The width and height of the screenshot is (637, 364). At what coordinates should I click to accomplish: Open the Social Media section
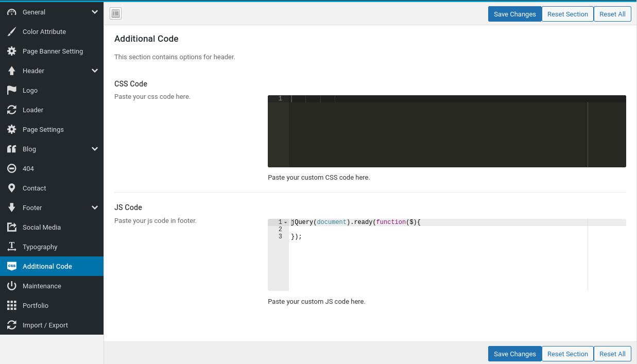pos(51,227)
